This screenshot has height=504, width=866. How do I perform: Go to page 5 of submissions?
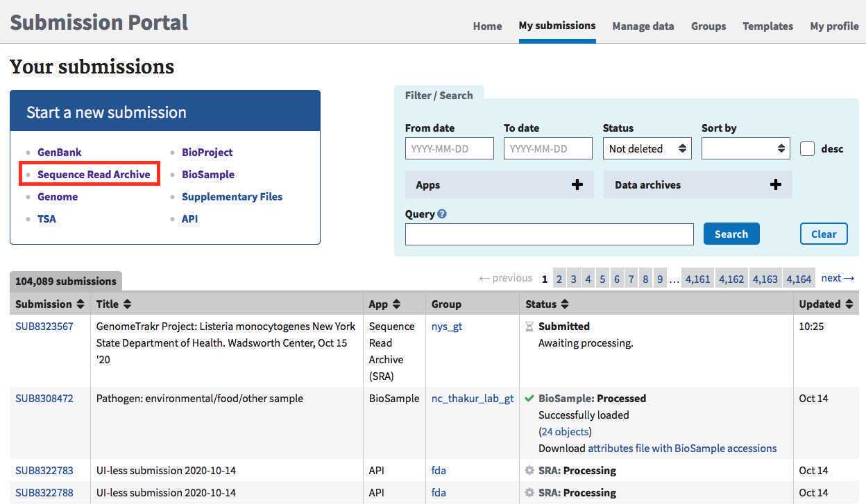point(602,279)
